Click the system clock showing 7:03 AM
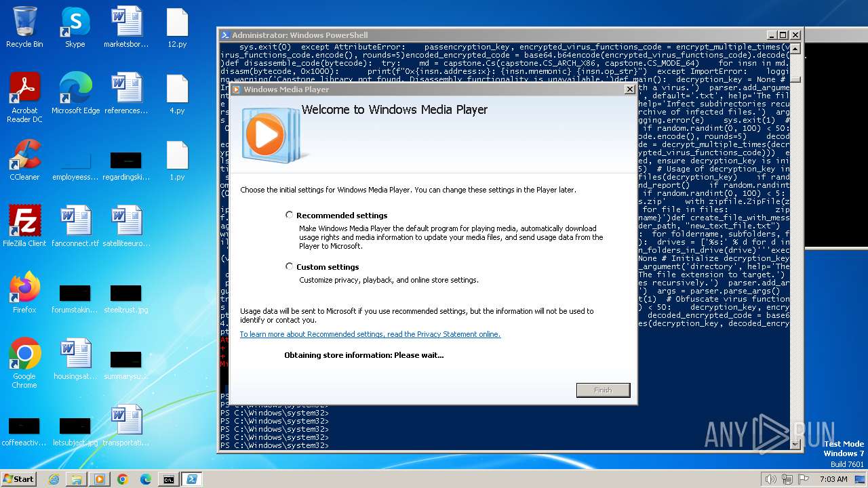Image resolution: width=868 pixels, height=488 pixels. click(833, 479)
